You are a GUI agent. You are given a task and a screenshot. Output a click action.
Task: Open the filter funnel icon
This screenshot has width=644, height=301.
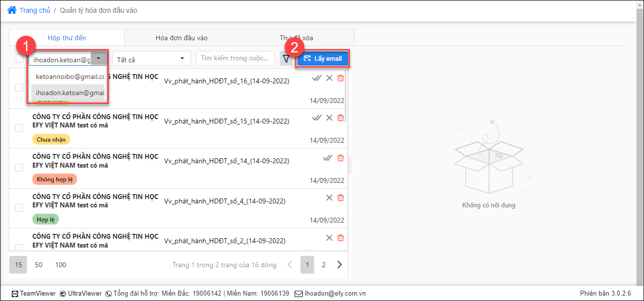pyautogui.click(x=286, y=59)
